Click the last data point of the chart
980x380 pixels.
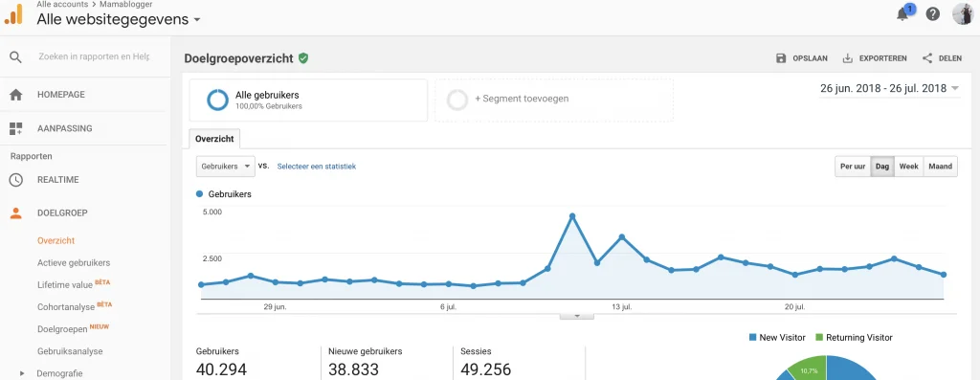coord(943,275)
